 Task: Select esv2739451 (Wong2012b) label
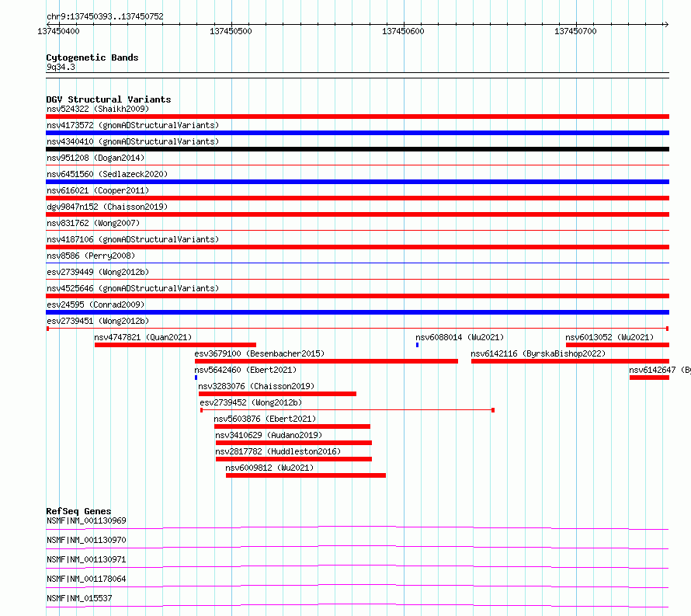point(98,321)
